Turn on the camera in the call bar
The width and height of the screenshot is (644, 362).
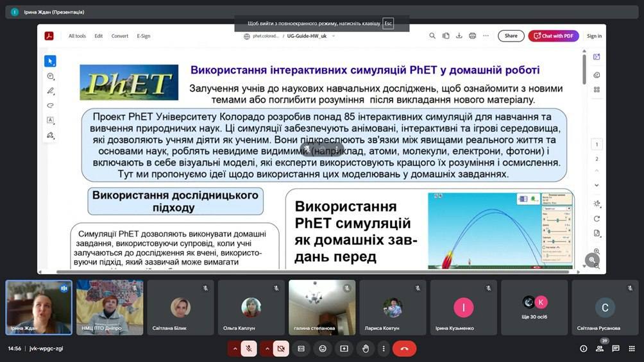[280, 349]
